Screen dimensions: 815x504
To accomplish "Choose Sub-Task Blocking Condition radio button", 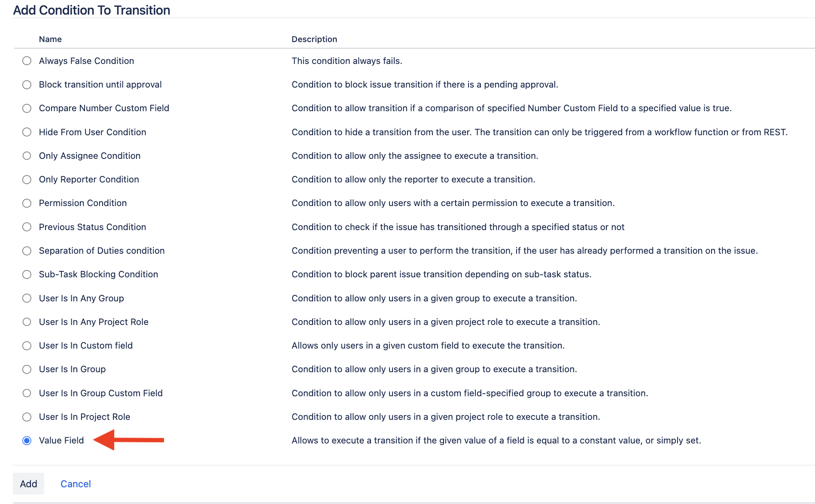I will tap(27, 274).
